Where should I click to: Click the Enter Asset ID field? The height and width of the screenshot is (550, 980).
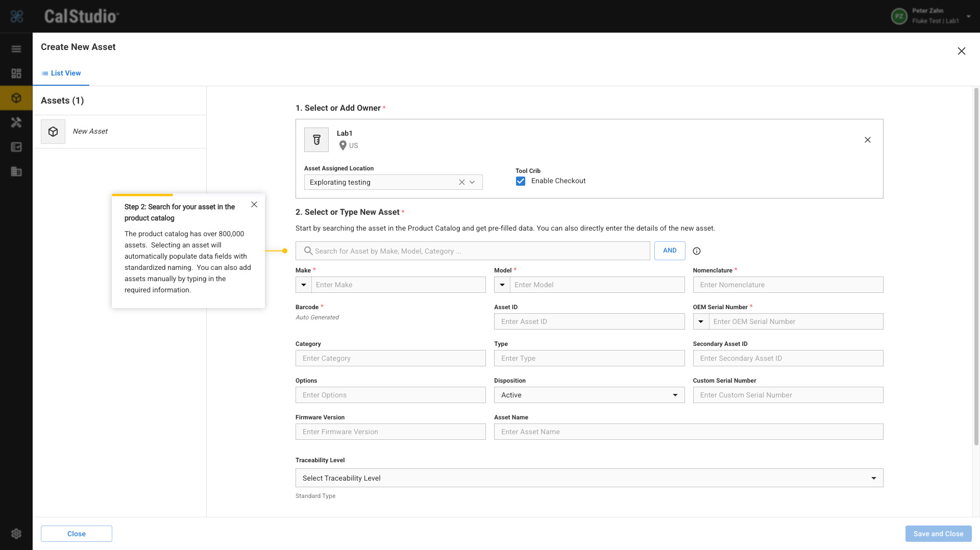pos(590,321)
